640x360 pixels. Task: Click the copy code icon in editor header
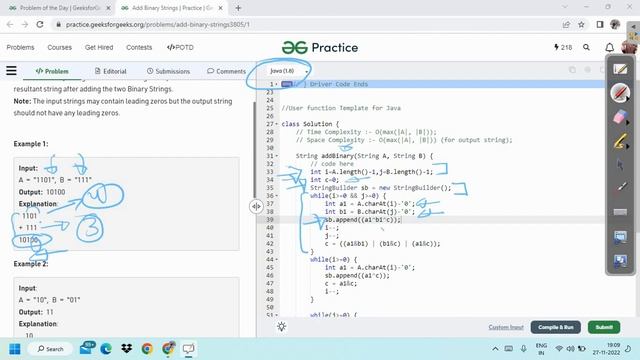tap(572, 70)
